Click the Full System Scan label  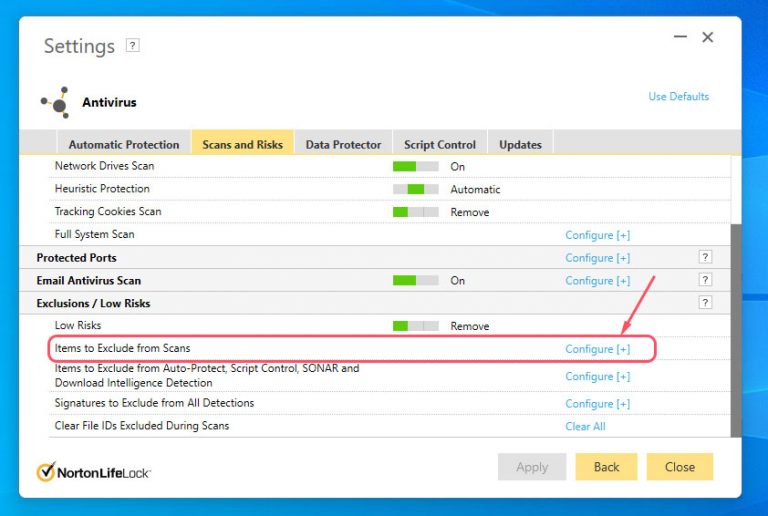point(94,234)
